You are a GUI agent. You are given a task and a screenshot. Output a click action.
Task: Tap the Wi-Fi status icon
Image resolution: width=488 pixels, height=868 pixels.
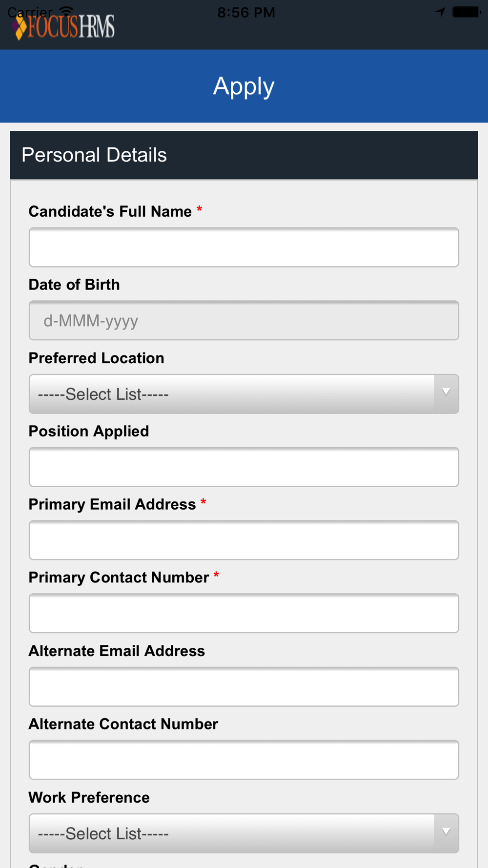[x=66, y=12]
